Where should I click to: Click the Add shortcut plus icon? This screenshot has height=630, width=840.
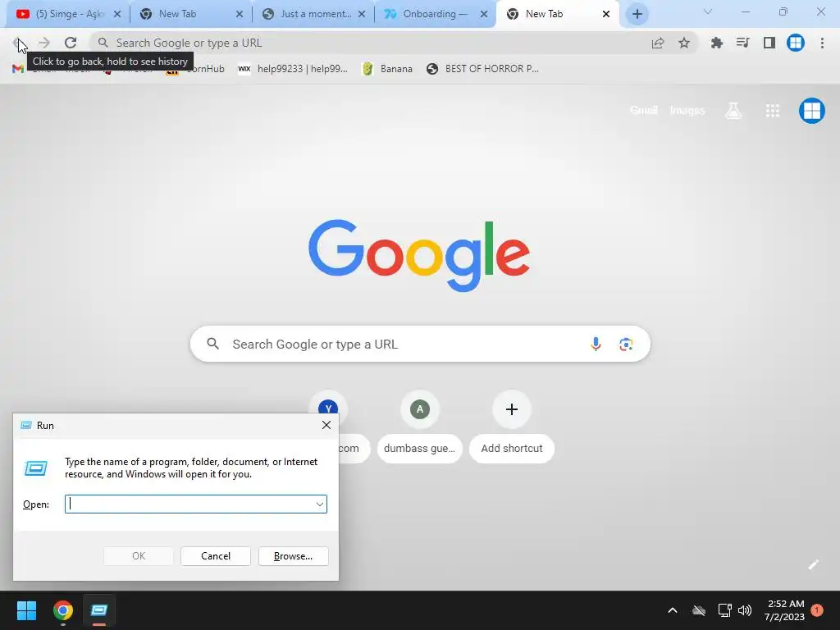[512, 409]
